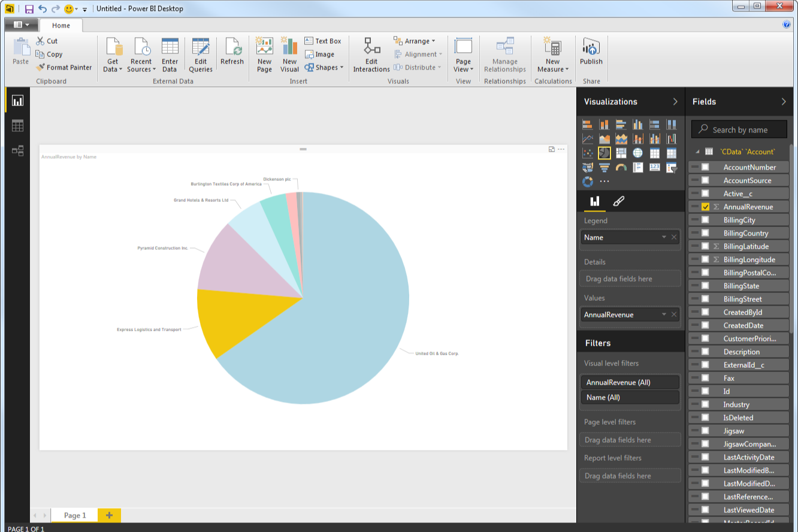The height and width of the screenshot is (532, 798).
Task: Select the globe map visualization
Action: tap(638, 153)
